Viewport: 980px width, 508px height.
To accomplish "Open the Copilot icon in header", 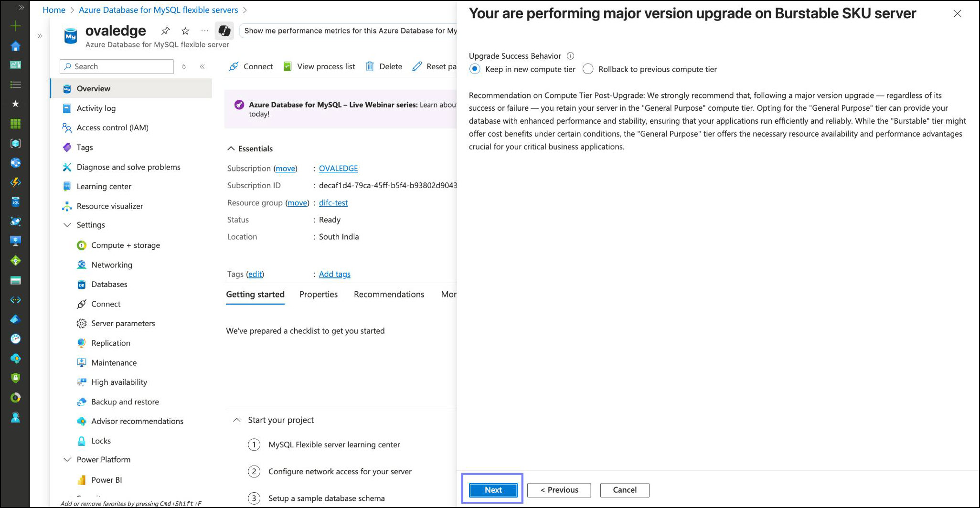I will [x=224, y=31].
